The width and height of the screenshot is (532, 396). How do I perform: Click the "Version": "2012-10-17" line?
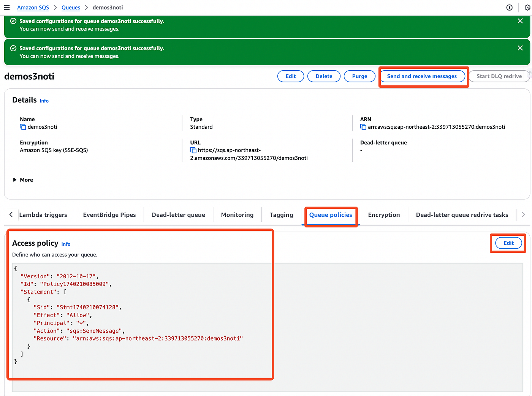[59, 276]
